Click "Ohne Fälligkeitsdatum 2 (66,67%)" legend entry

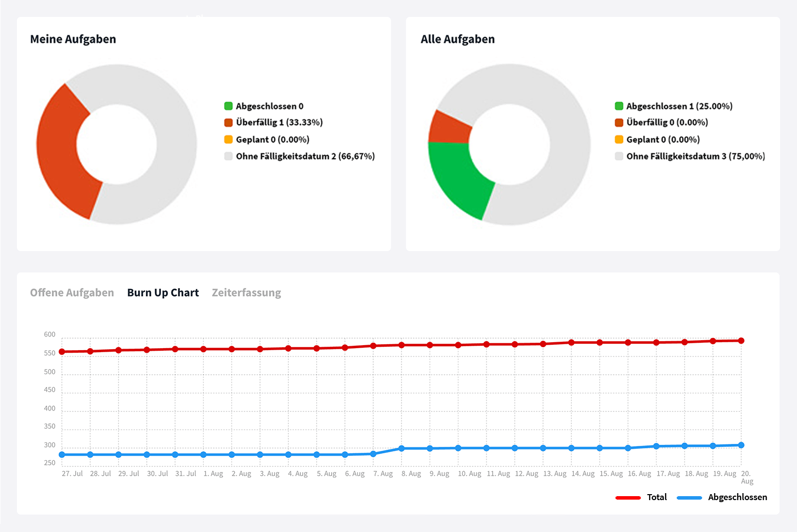coord(305,156)
